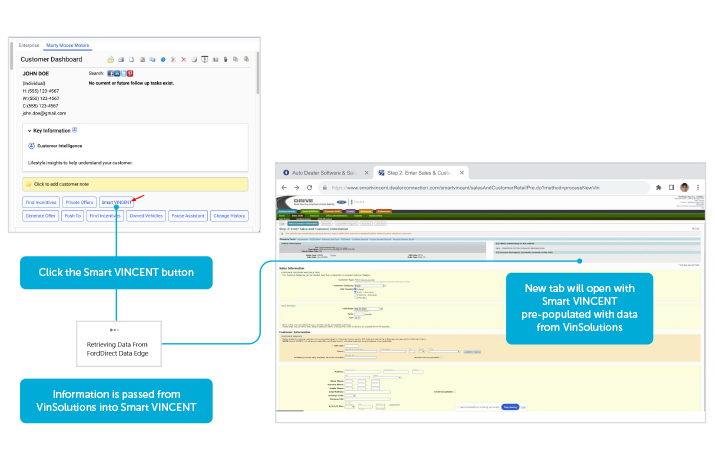Open the browser extensions puzzle icon
Screen dimensions: 715x462
(658, 187)
